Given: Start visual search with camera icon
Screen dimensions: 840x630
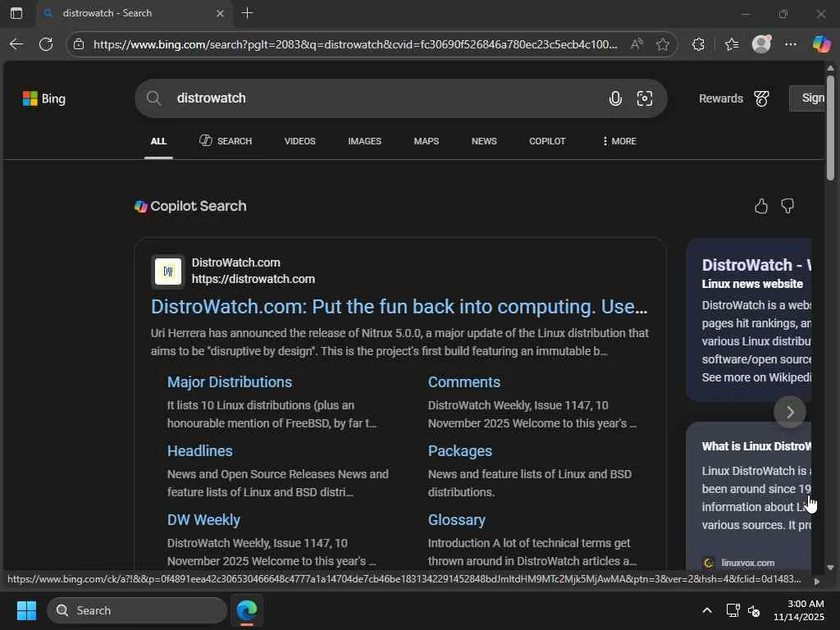Looking at the screenshot, I should pos(645,98).
